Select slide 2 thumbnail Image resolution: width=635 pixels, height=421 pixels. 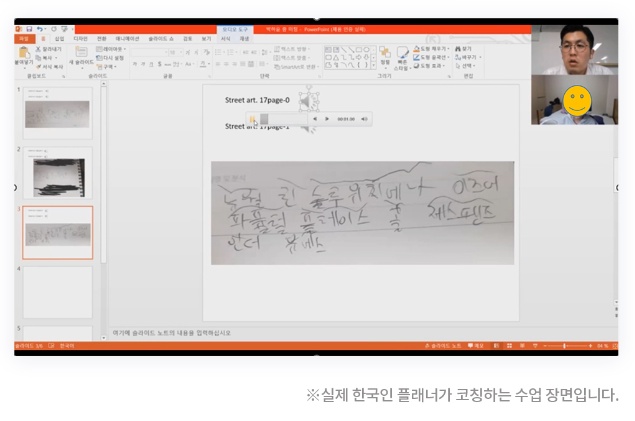[x=58, y=173]
